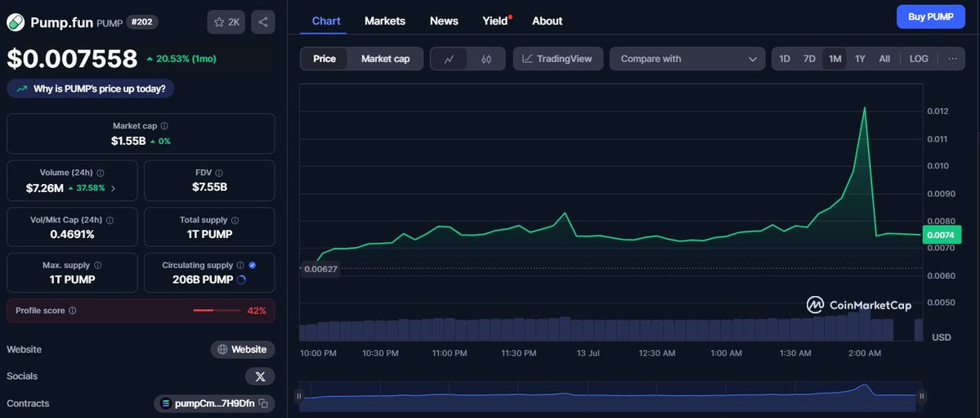Select the 7D time range
This screenshot has height=418, width=980.
[x=809, y=59]
